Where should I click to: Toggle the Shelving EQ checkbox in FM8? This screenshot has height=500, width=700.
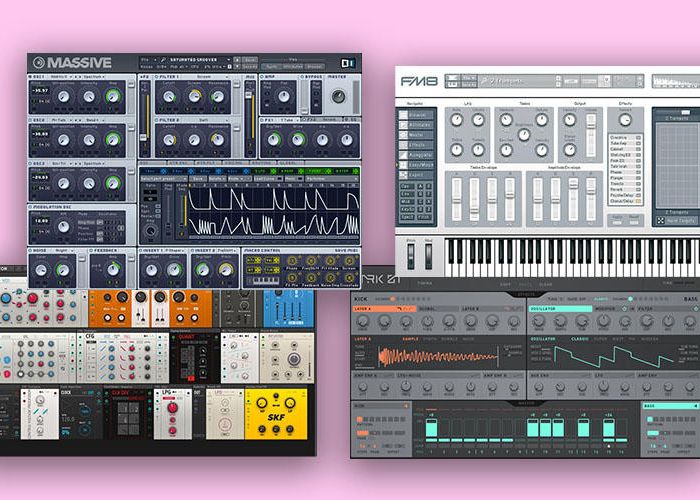tap(638, 155)
